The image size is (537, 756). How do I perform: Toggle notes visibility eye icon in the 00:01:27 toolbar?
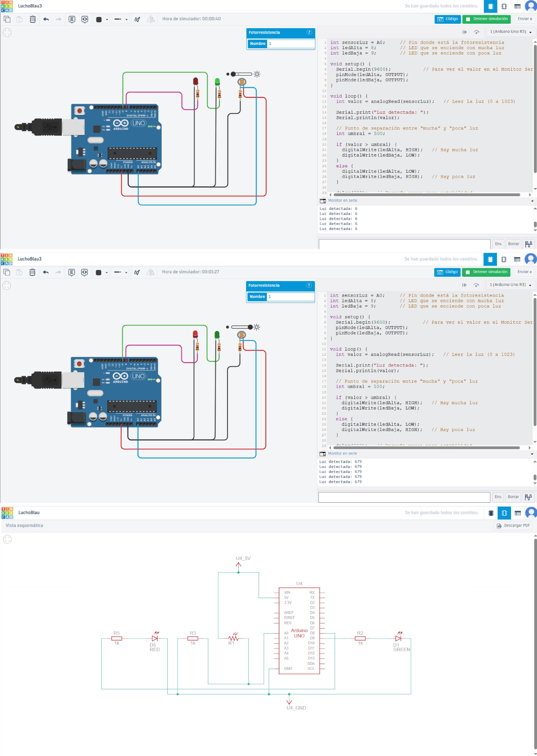point(84,272)
